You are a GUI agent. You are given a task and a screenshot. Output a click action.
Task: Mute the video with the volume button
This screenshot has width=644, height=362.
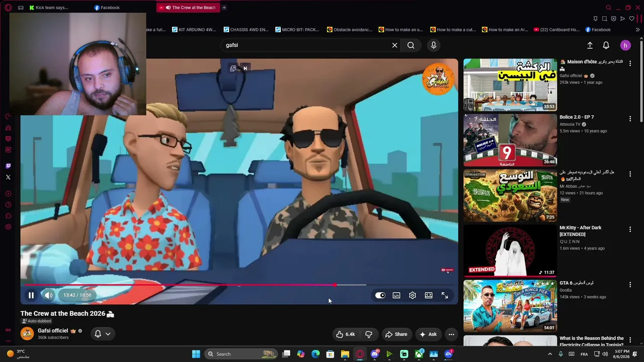point(48,295)
